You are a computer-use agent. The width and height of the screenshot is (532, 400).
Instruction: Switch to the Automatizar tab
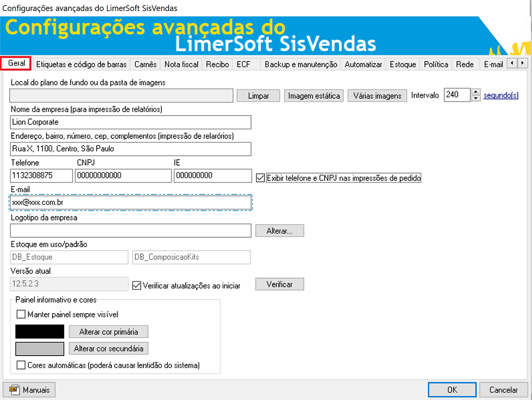(x=363, y=64)
